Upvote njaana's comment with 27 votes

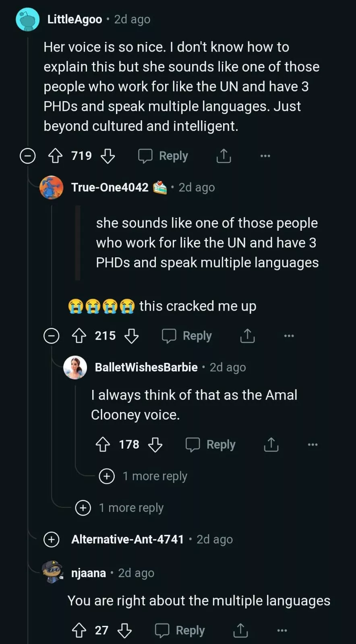79,630
